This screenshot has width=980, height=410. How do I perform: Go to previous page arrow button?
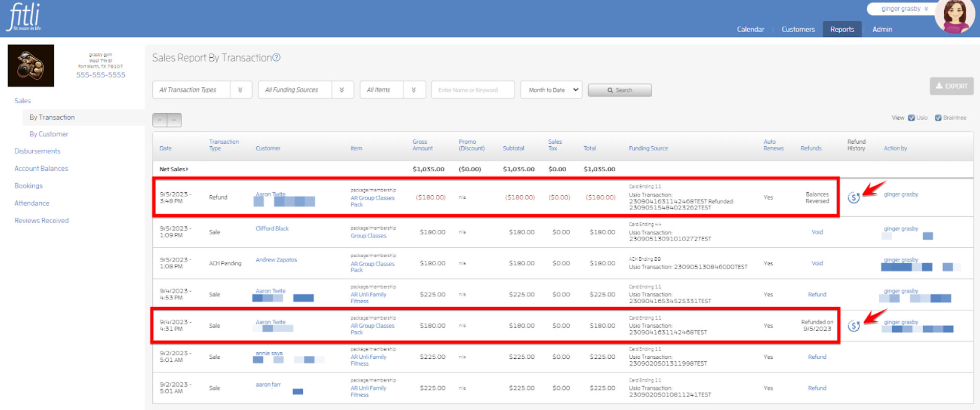(160, 120)
